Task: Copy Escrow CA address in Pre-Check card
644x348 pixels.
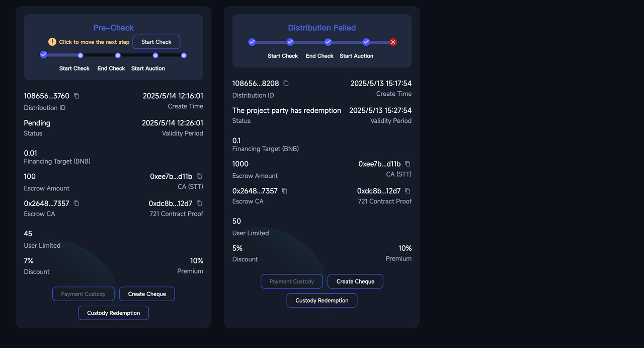Action: point(76,203)
